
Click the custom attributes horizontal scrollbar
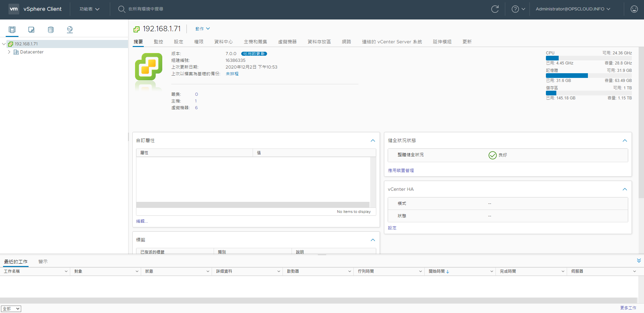pos(253,205)
